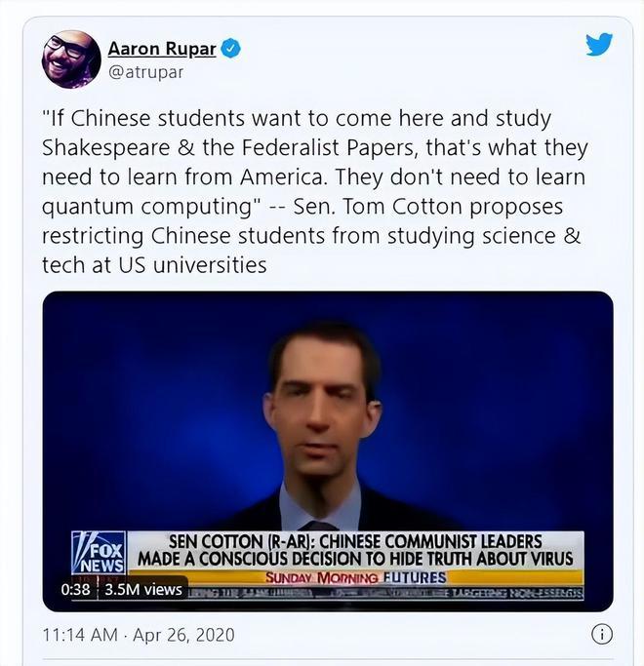Click the Sunday Morning Futures banner
The width and height of the screenshot is (644, 666).
coord(355,577)
